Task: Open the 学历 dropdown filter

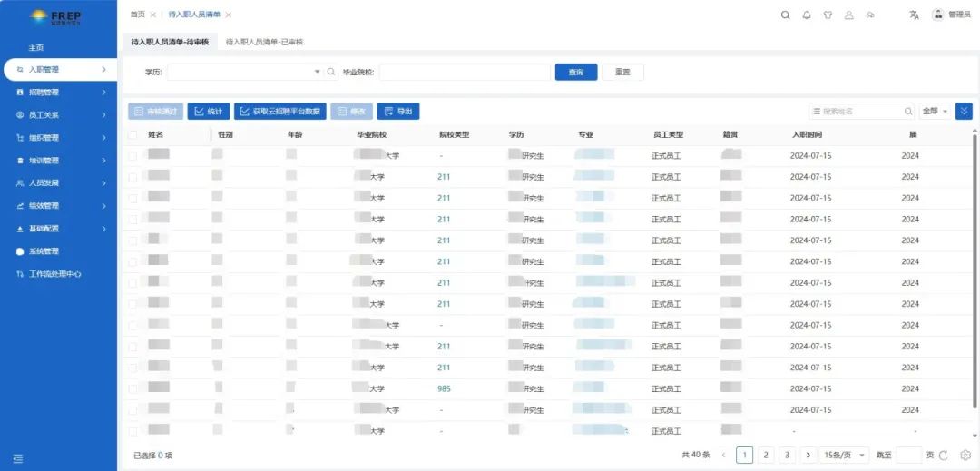Action: click(x=245, y=72)
